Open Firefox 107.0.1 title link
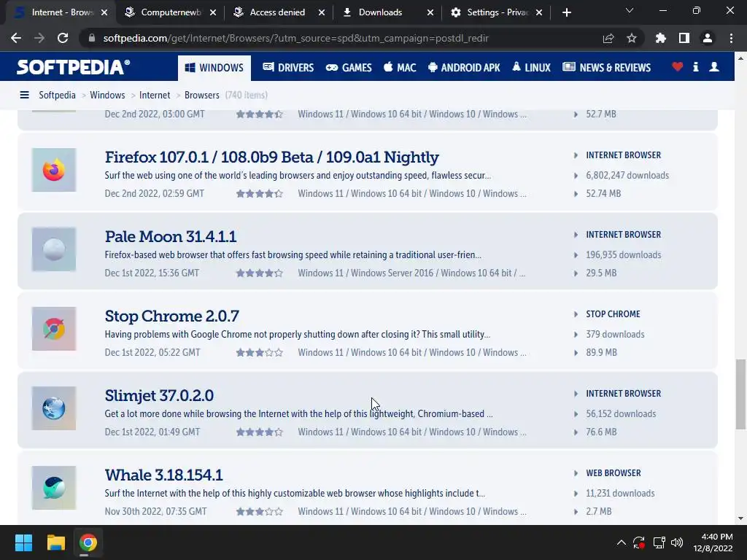Image resolution: width=747 pixels, height=560 pixels. click(x=271, y=157)
